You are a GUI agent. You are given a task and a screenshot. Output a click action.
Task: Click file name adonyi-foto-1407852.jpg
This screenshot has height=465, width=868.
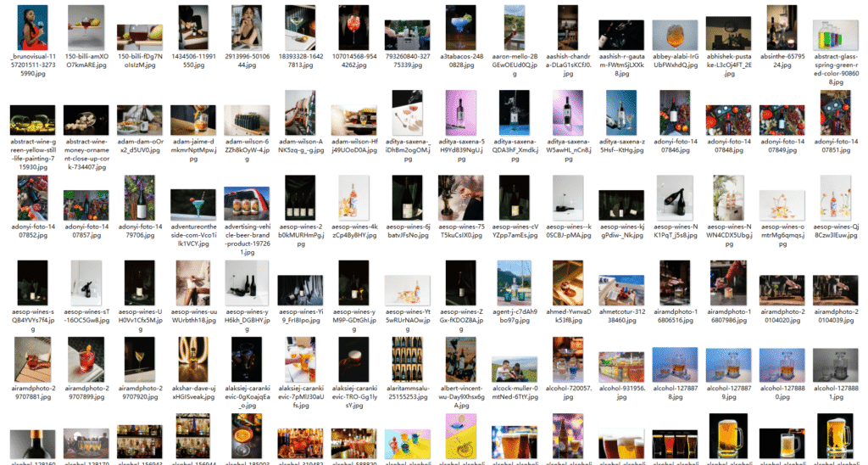point(33,231)
